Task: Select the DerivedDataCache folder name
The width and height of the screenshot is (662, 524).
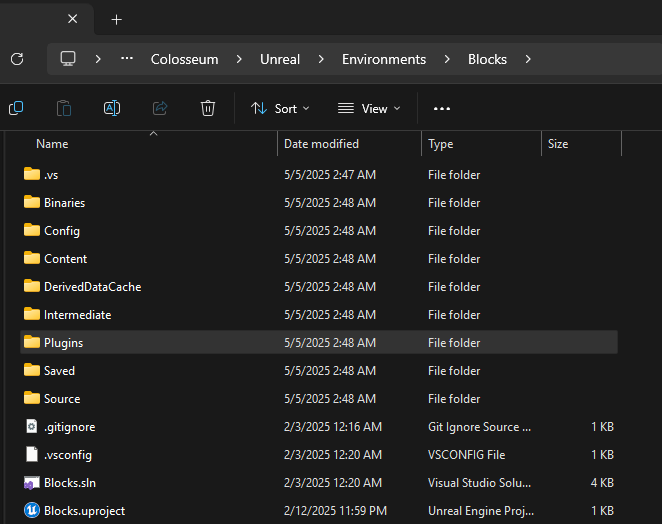Action: [x=92, y=287]
